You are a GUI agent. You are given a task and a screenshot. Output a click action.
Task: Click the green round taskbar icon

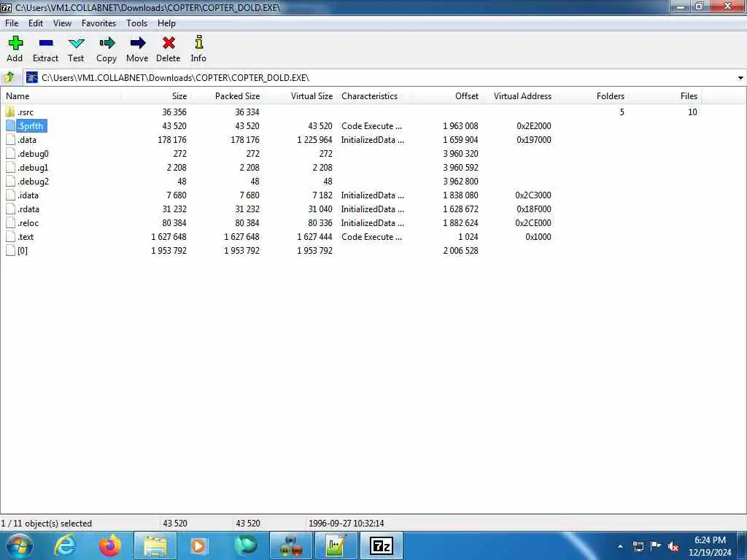pyautogui.click(x=246, y=545)
